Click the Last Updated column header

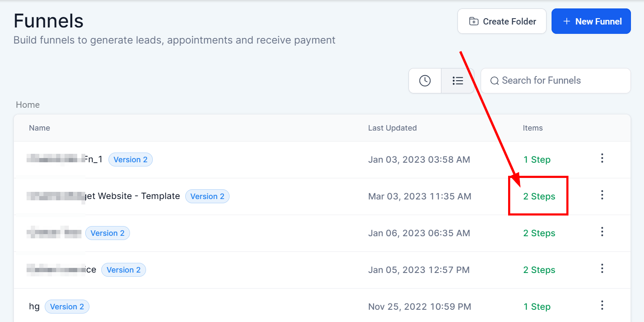coord(392,128)
